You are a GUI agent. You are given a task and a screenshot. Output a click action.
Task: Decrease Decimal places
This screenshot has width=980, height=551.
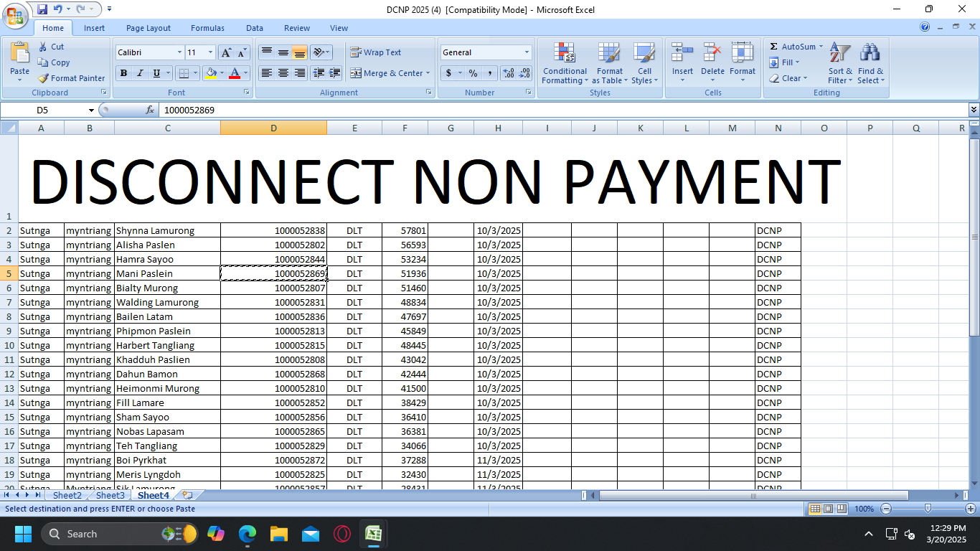tap(524, 73)
